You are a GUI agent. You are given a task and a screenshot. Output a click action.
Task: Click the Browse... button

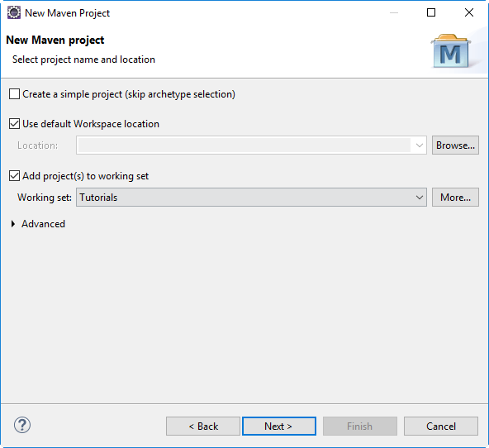click(x=455, y=145)
